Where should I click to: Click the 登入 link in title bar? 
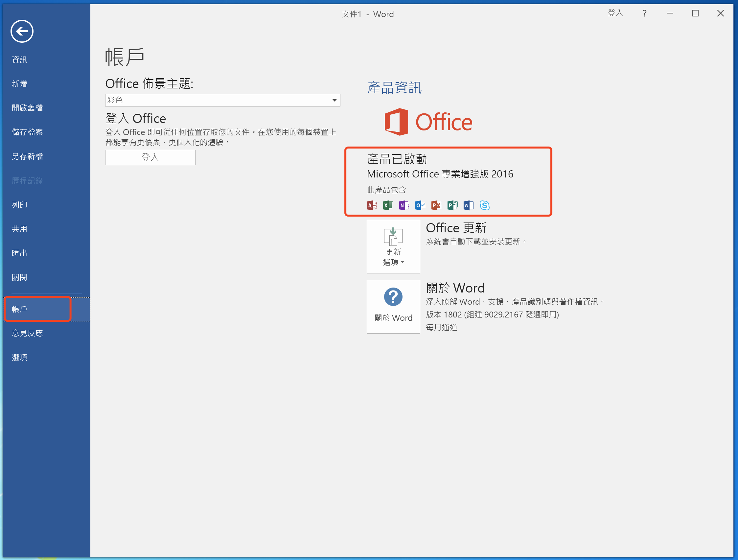pos(615,13)
